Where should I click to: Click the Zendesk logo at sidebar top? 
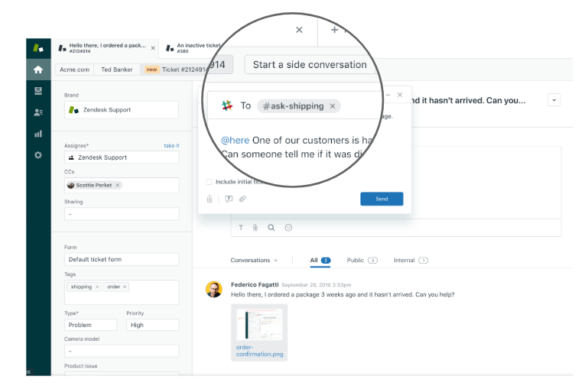point(38,48)
